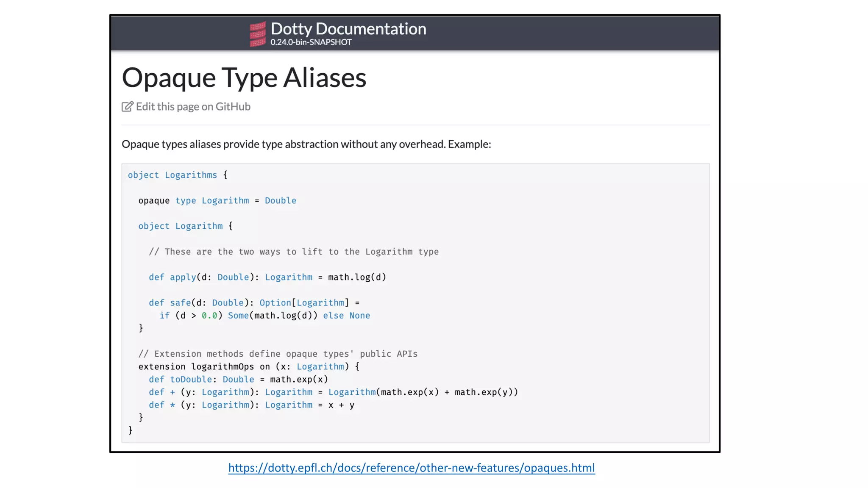This screenshot has width=868, height=488.
Task: Click the line 'opaque type Logarithm = Double'
Action: coord(217,200)
